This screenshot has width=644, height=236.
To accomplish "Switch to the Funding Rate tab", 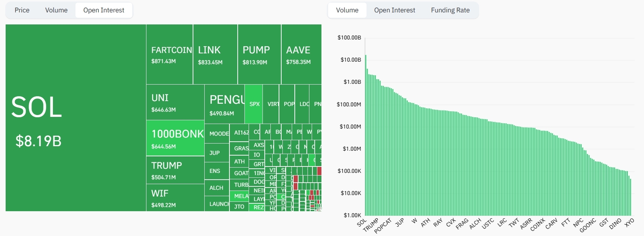I will click(450, 10).
